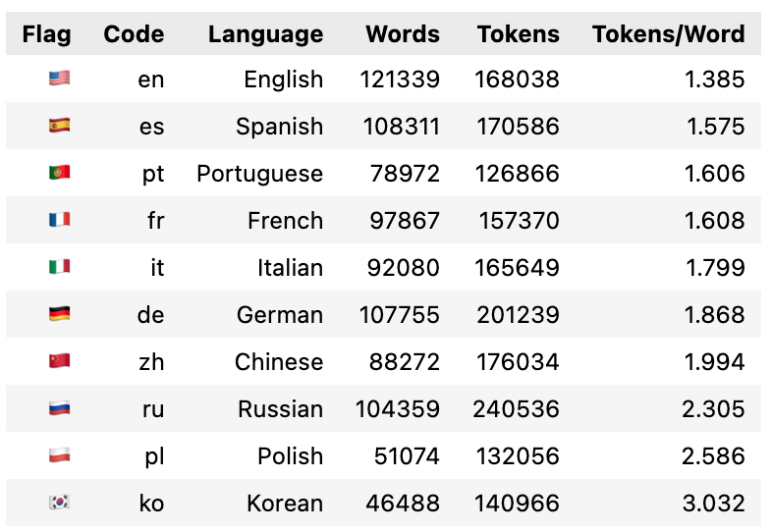The image size is (772, 532).
Task: Select the Korean tokens-per-word value 3.032
Action: click(x=713, y=503)
